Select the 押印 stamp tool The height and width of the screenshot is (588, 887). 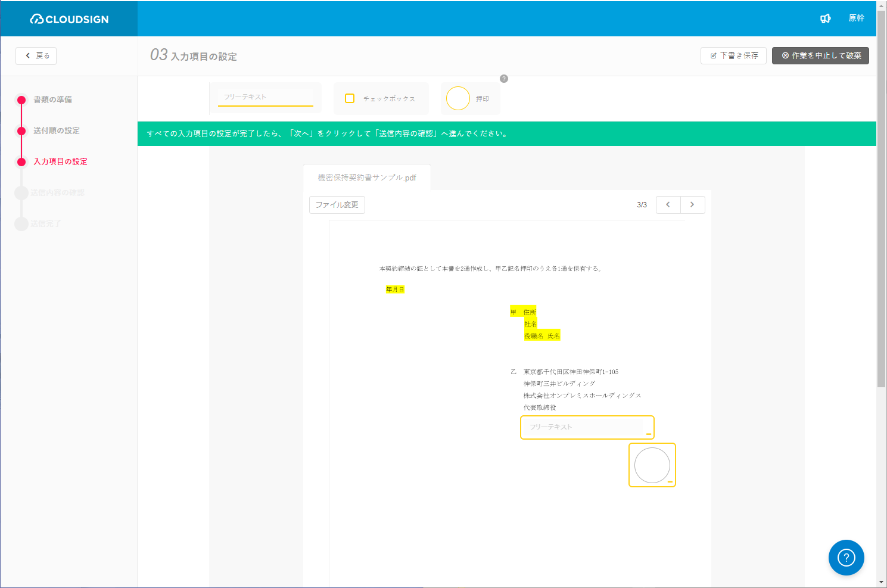click(x=471, y=98)
